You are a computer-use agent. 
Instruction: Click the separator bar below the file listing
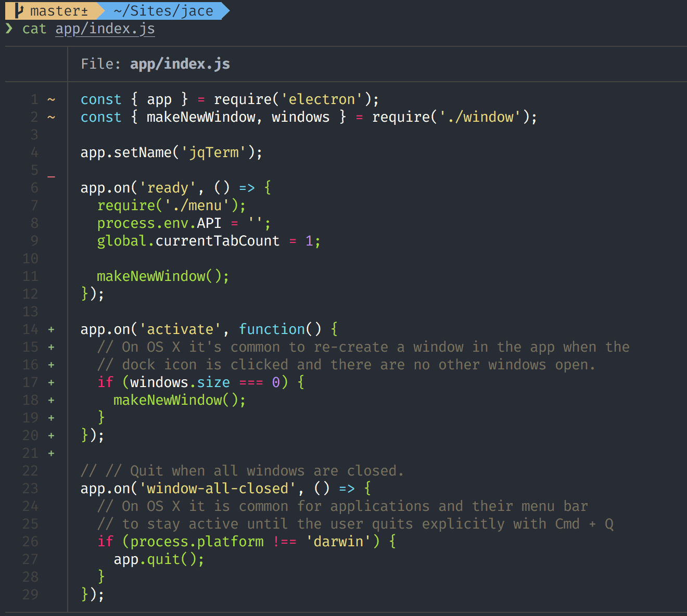344,613
